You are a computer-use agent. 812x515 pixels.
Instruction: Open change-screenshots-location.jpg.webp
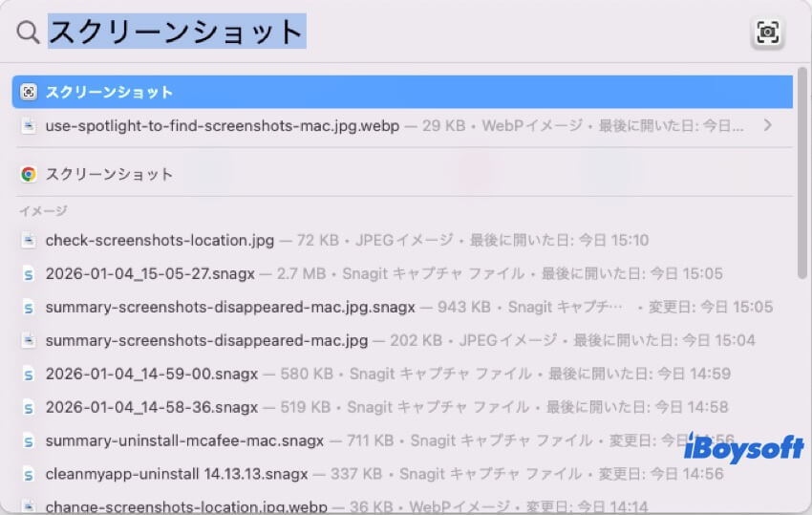(402, 505)
